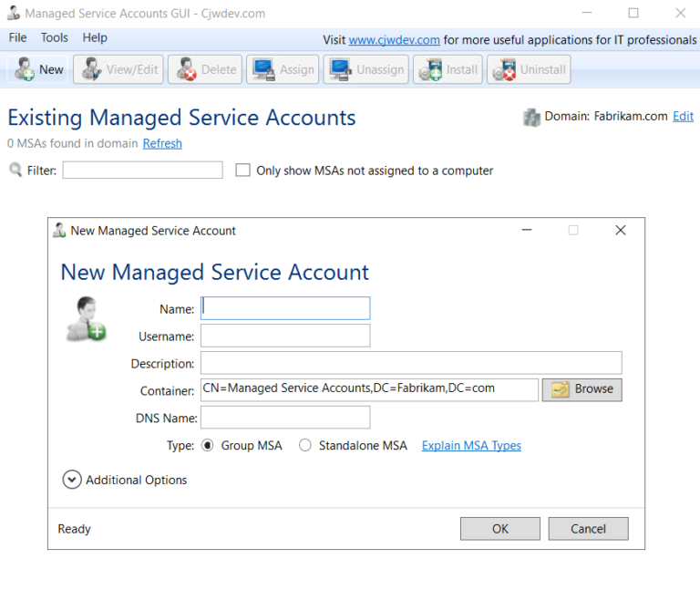Open the Tools menu

click(x=55, y=37)
